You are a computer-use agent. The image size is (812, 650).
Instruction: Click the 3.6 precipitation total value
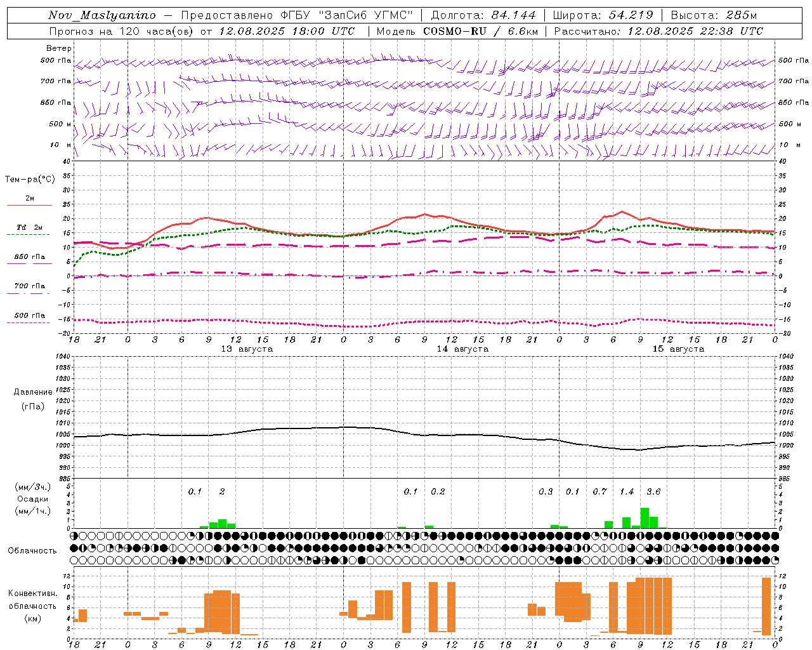[x=653, y=492]
